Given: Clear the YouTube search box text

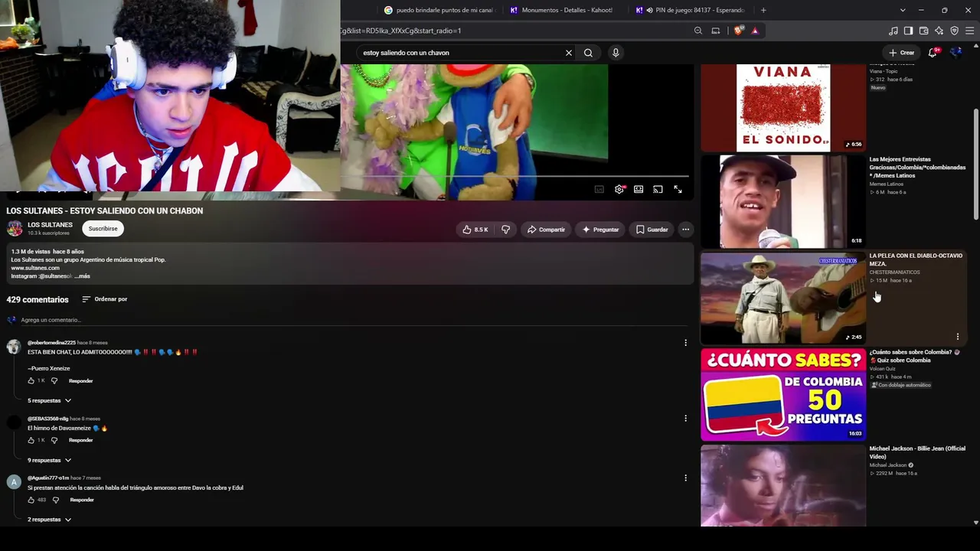Looking at the screenshot, I should tap(569, 53).
